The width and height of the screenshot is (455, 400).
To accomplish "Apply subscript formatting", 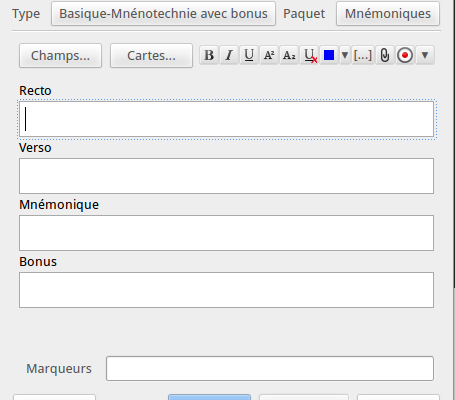I will tap(289, 55).
